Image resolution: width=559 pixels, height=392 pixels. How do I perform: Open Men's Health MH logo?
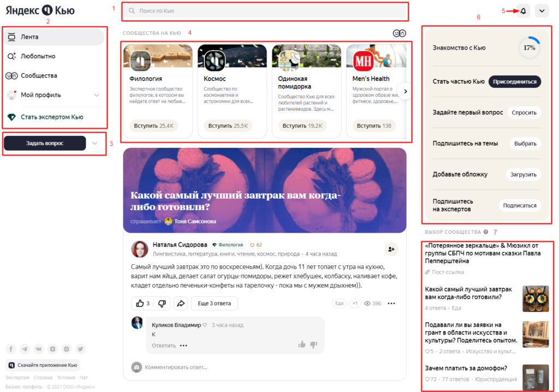coord(363,60)
